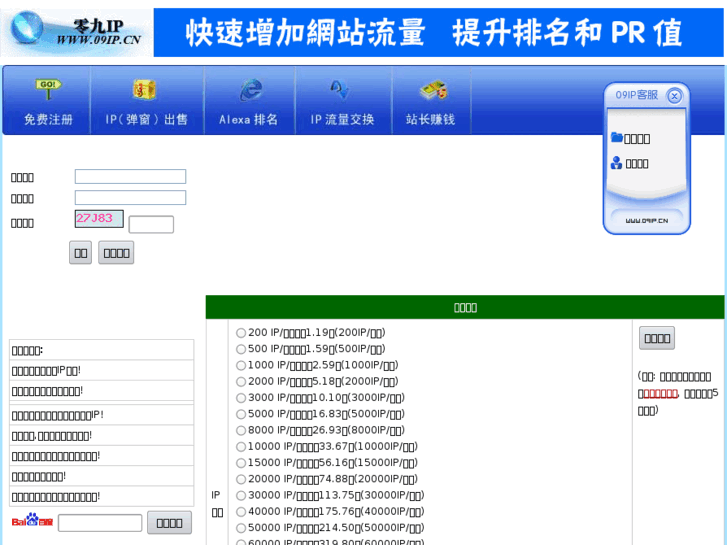Click the blue folder icon in service widget
The image size is (727, 545).
tap(617, 137)
